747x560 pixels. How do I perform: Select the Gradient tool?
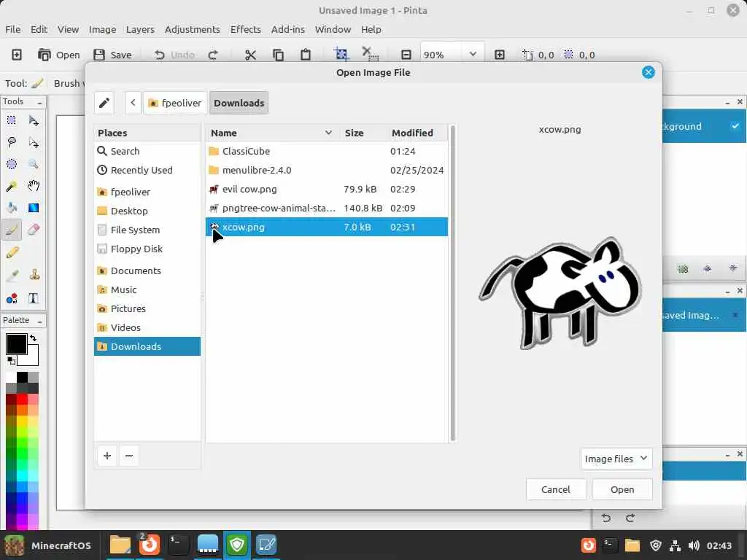[34, 208]
